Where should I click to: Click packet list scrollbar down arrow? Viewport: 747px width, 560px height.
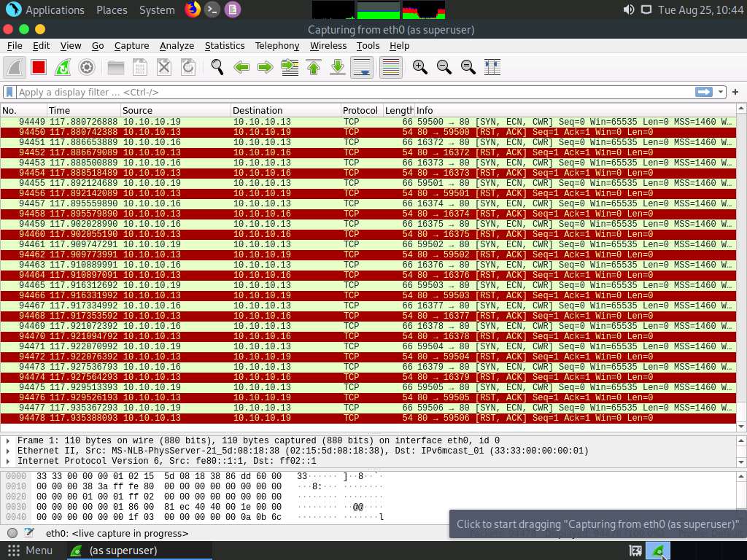click(741, 426)
